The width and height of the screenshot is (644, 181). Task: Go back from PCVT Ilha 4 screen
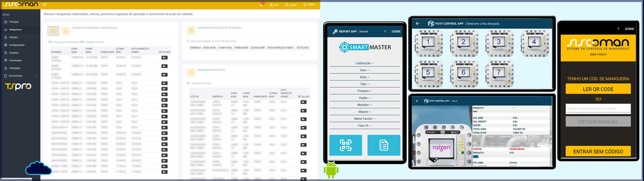coord(417,101)
